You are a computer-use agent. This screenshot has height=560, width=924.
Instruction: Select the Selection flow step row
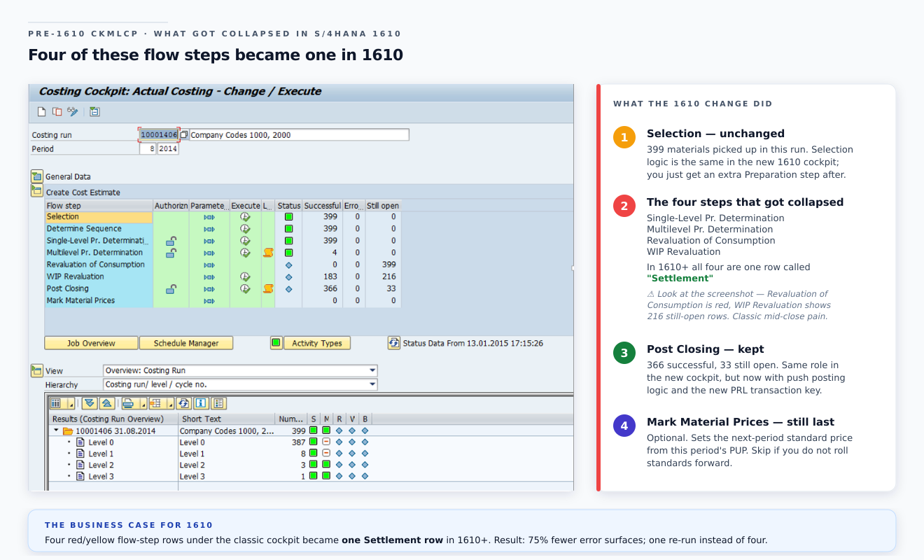99,217
